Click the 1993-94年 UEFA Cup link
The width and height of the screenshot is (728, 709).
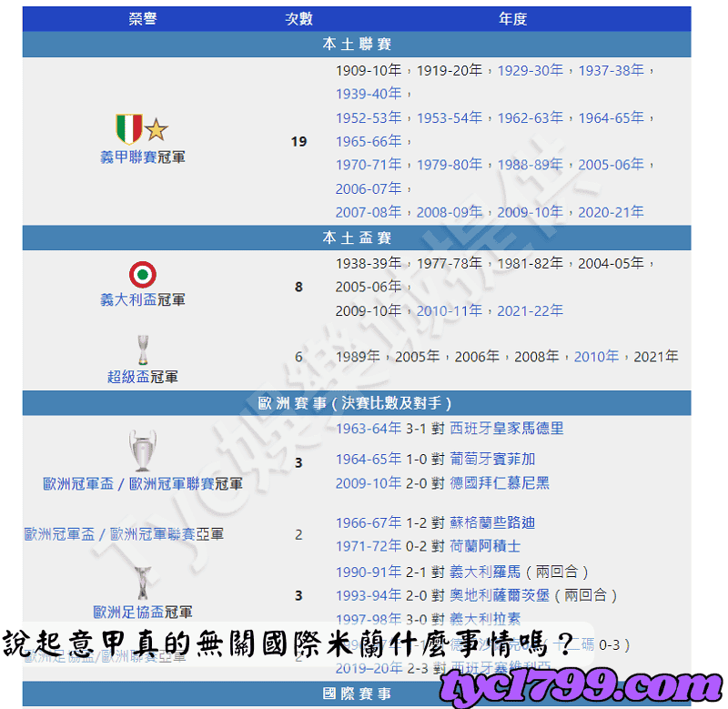pos(369,595)
